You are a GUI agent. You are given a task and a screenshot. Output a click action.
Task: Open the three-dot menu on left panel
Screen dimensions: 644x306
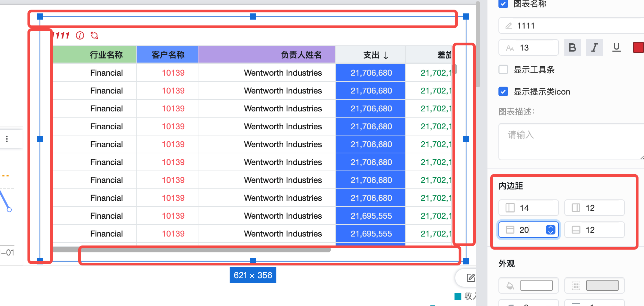tap(7, 139)
